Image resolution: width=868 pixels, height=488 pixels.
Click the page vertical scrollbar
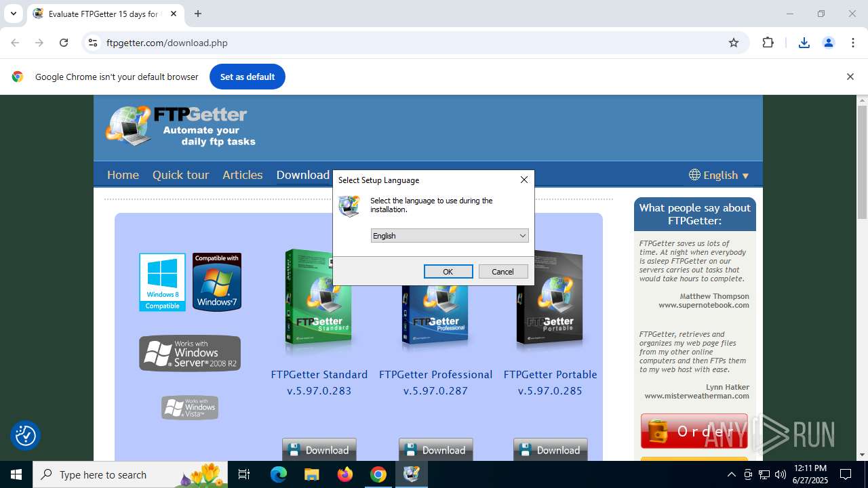[862, 163]
